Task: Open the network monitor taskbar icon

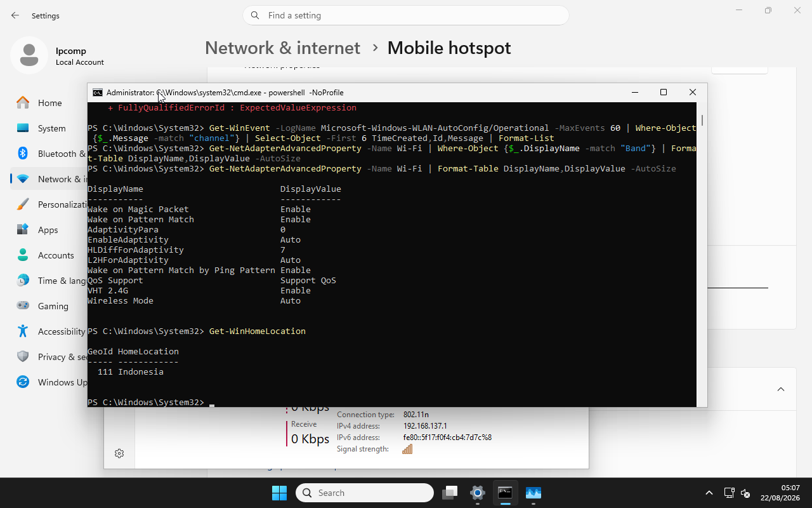Action: pyautogui.click(x=533, y=493)
